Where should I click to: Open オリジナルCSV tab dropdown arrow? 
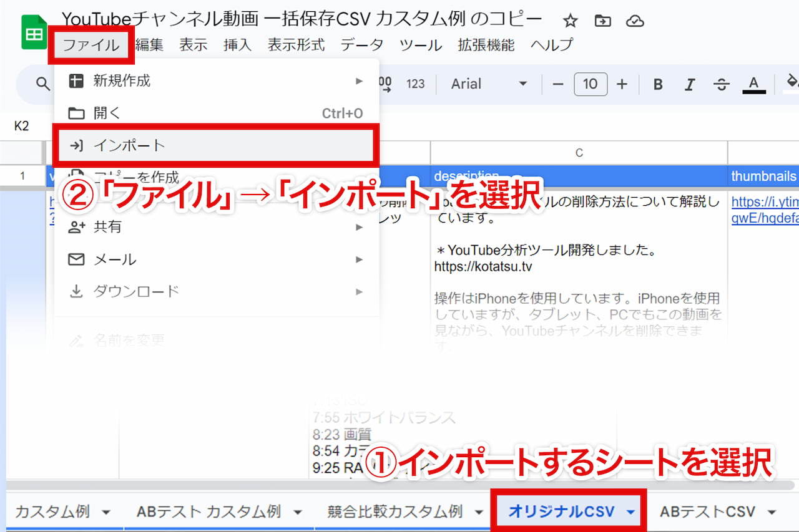pyautogui.click(x=631, y=513)
